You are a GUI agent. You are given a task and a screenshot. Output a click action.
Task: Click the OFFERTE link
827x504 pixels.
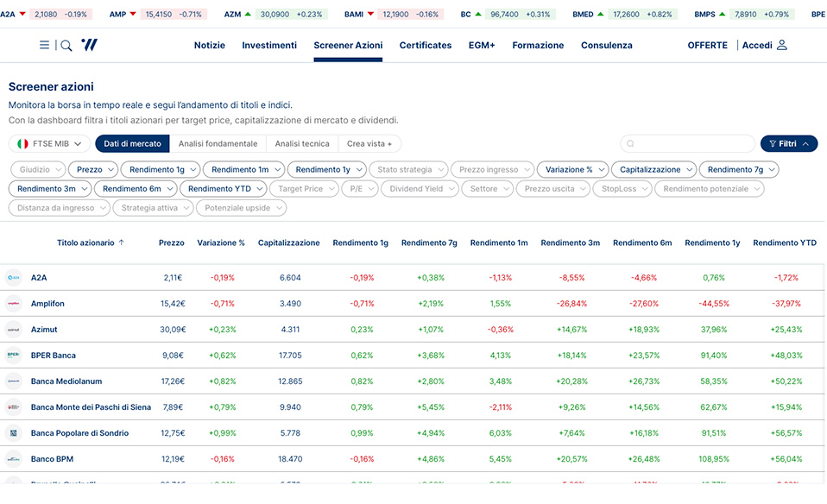(x=707, y=45)
